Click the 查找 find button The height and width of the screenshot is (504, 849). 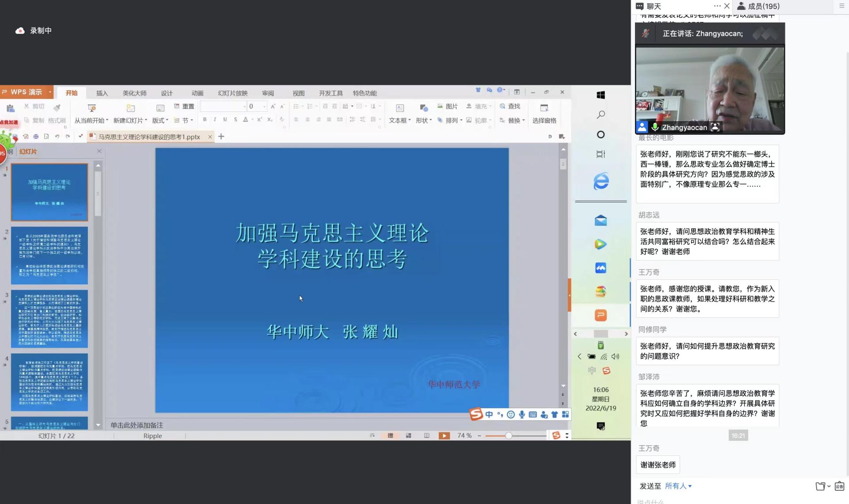(x=510, y=106)
